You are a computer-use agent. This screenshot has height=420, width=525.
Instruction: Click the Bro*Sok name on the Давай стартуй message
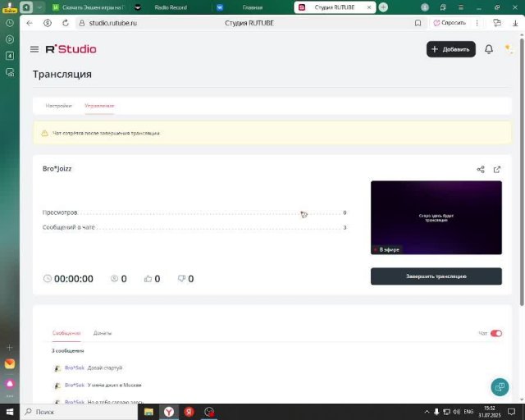point(75,367)
